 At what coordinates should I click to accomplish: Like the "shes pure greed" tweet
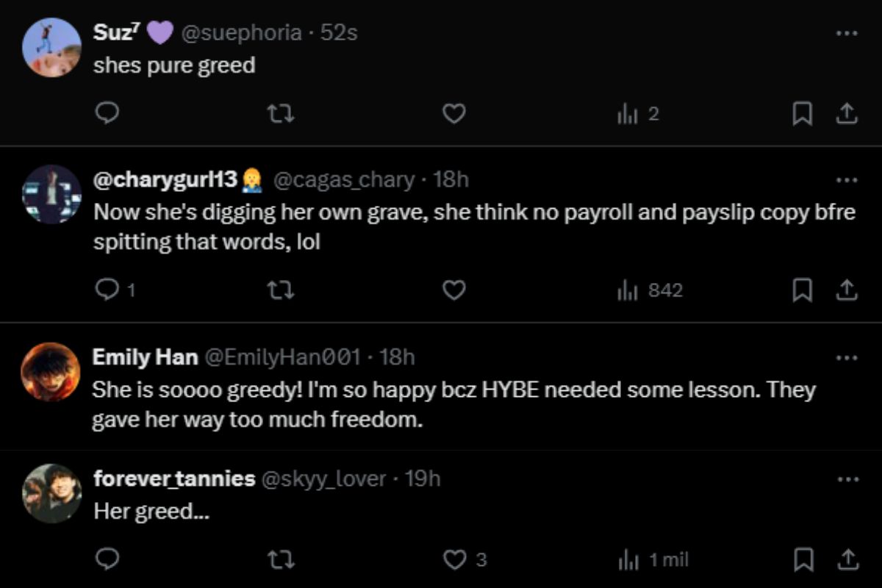pyautogui.click(x=454, y=114)
